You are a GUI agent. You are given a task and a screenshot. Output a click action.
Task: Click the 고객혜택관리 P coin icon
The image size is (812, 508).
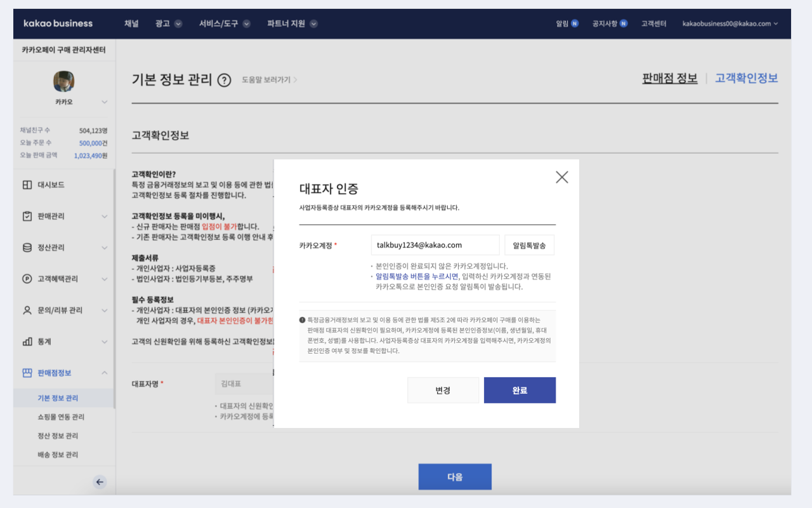tap(27, 279)
